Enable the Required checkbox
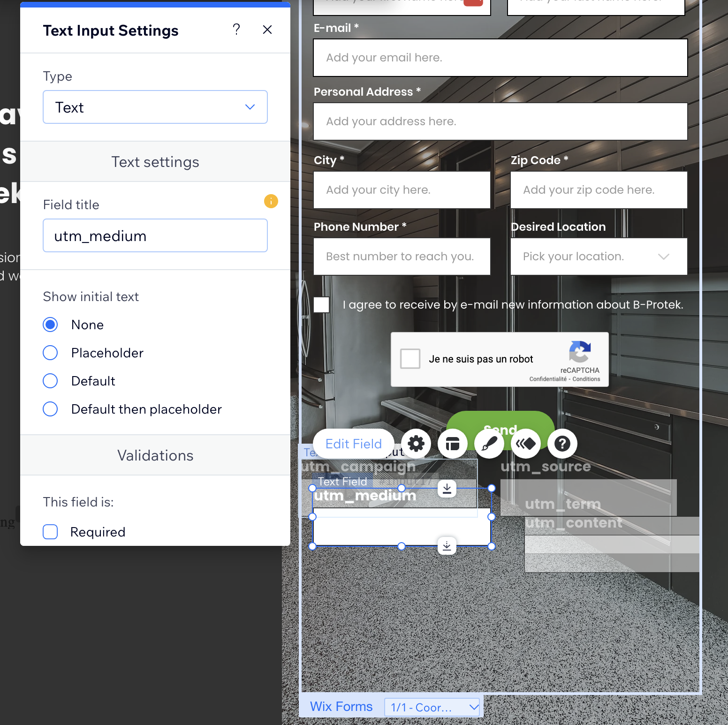 50,532
